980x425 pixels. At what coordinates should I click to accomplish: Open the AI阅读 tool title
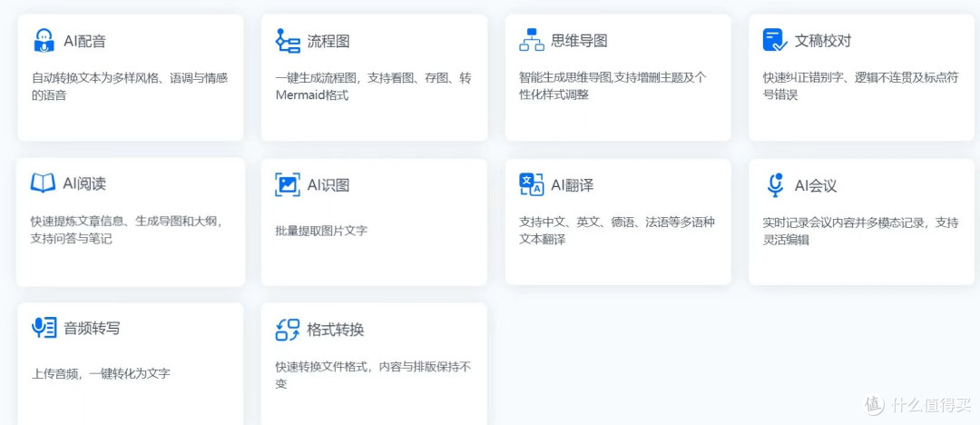84,183
